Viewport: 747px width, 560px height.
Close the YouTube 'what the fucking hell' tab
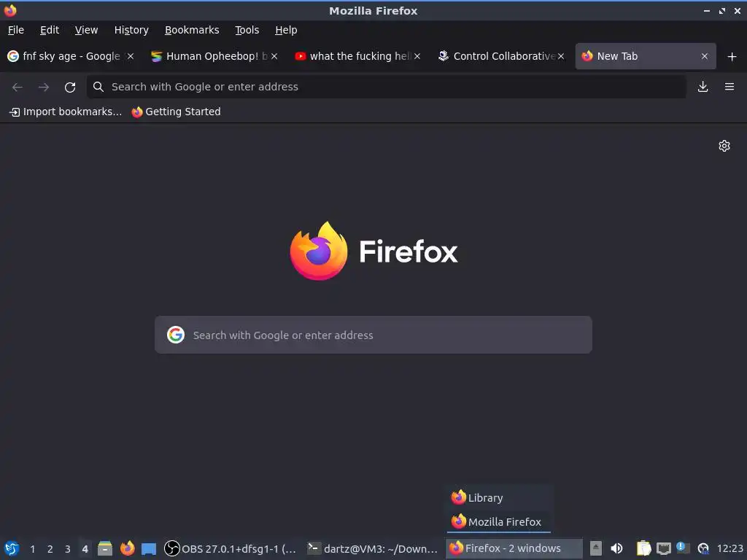point(417,56)
